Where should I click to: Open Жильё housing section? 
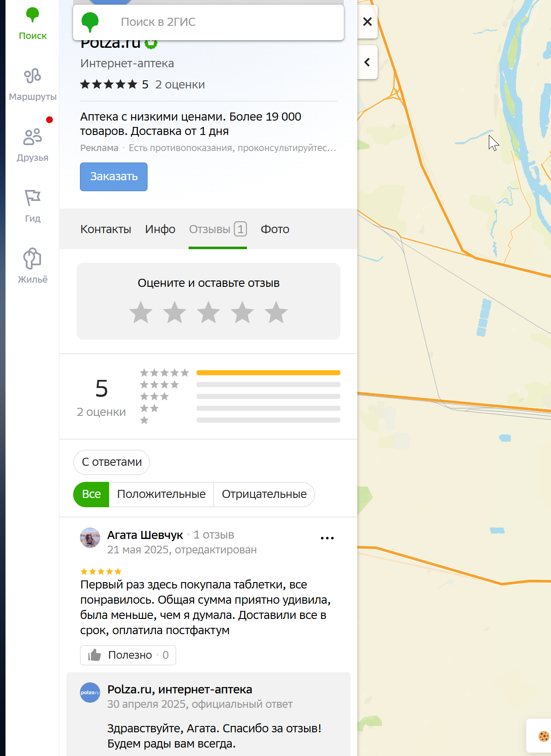click(x=33, y=266)
